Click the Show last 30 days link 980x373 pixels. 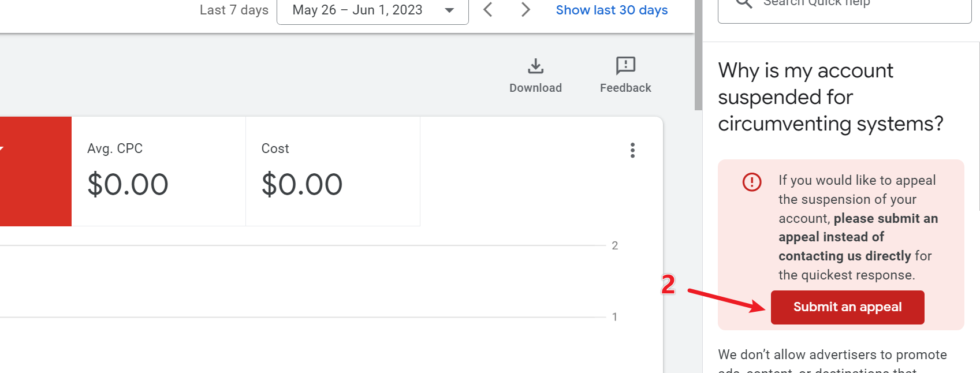612,10
